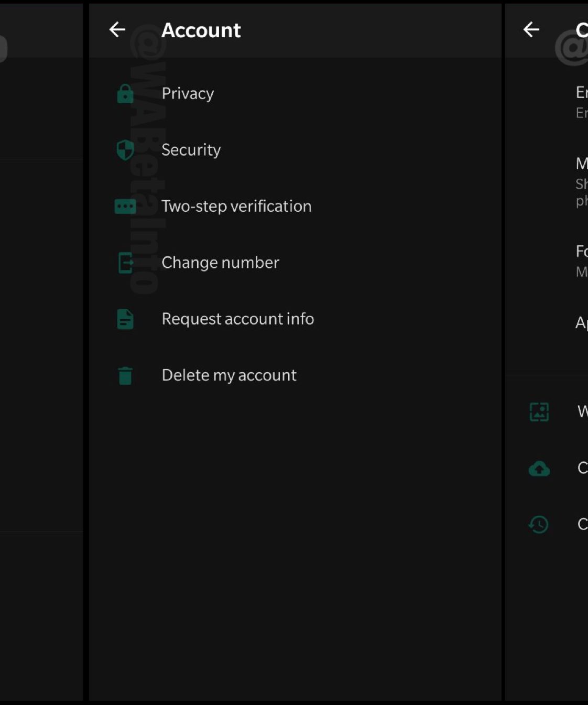
Task: Click the back arrow beside Account title
Action: click(117, 30)
